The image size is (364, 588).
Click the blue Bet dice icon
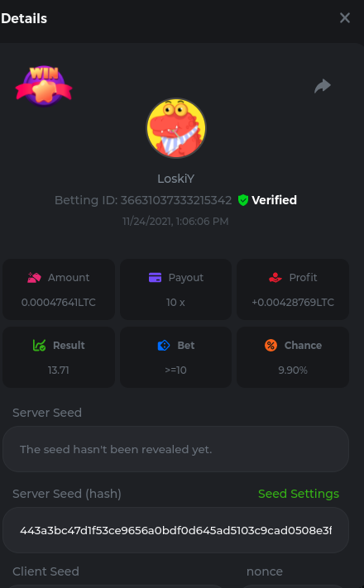164,345
